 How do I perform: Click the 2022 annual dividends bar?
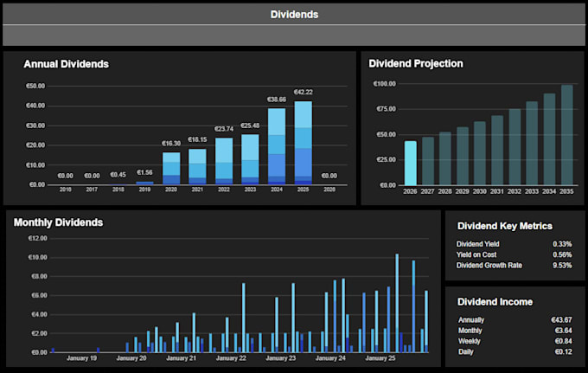pyautogui.click(x=224, y=161)
